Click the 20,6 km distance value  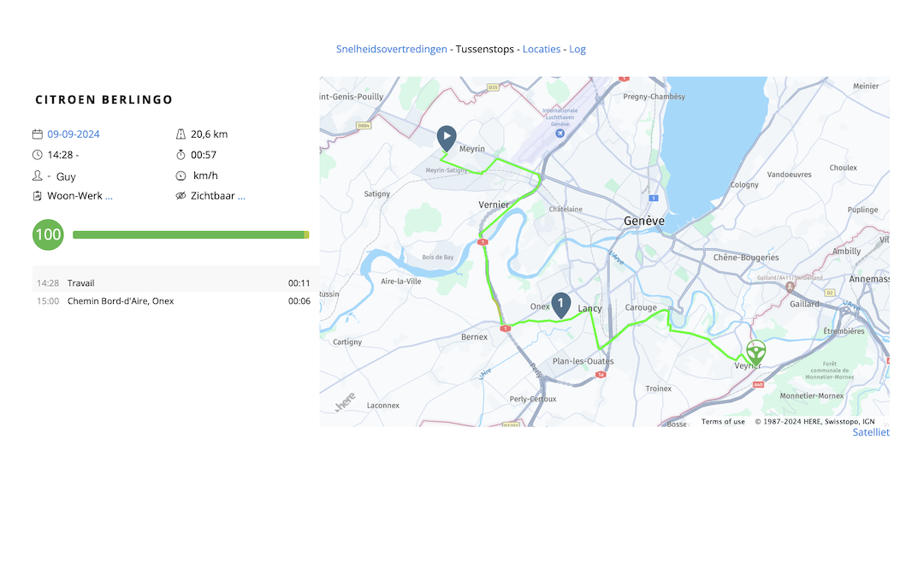[210, 134]
